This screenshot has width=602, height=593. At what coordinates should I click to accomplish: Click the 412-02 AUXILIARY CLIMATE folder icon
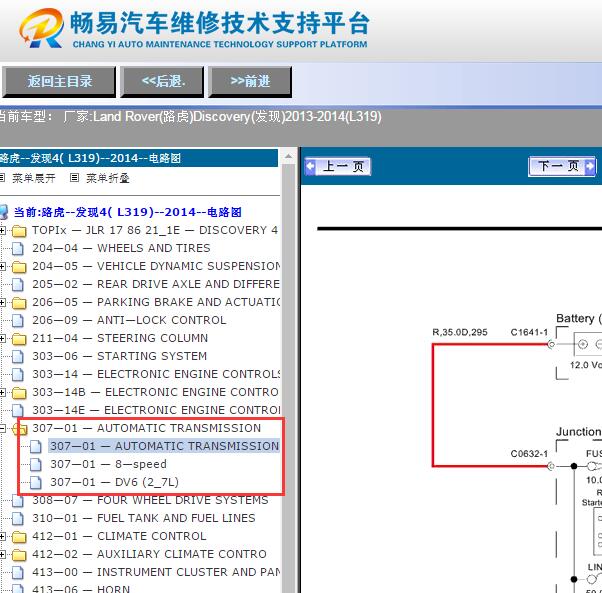coord(19,555)
